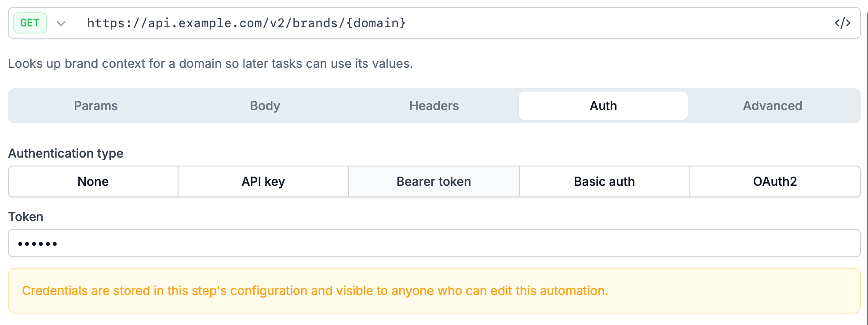Click the brand context description text
This screenshot has height=325, width=868.
pos(211,63)
